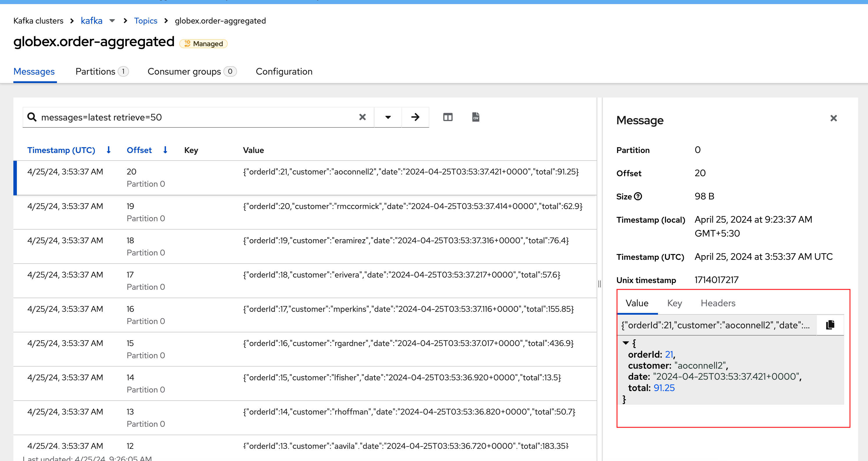Select message row for customer erivera
The height and width of the screenshot is (461, 868).
pos(305,281)
